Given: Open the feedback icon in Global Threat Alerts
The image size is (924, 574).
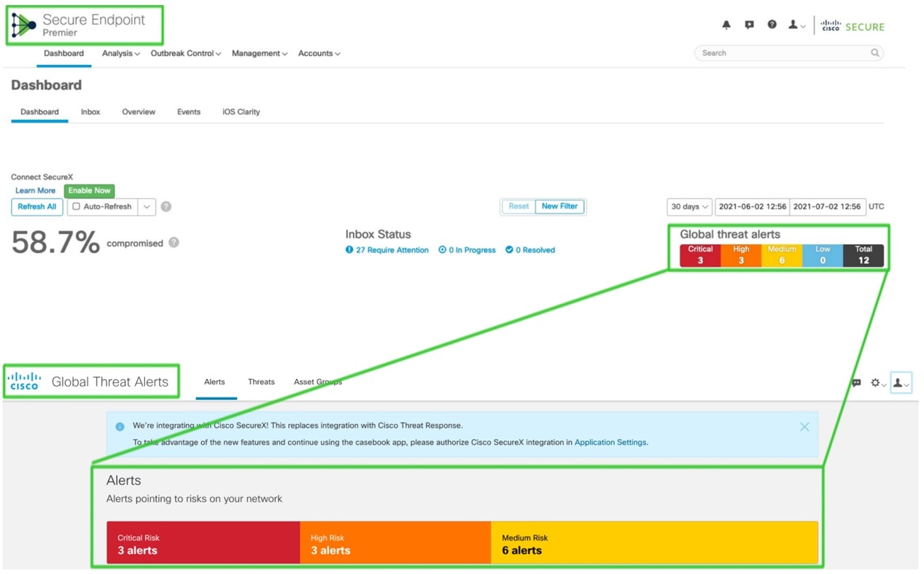Looking at the screenshot, I should [x=856, y=383].
